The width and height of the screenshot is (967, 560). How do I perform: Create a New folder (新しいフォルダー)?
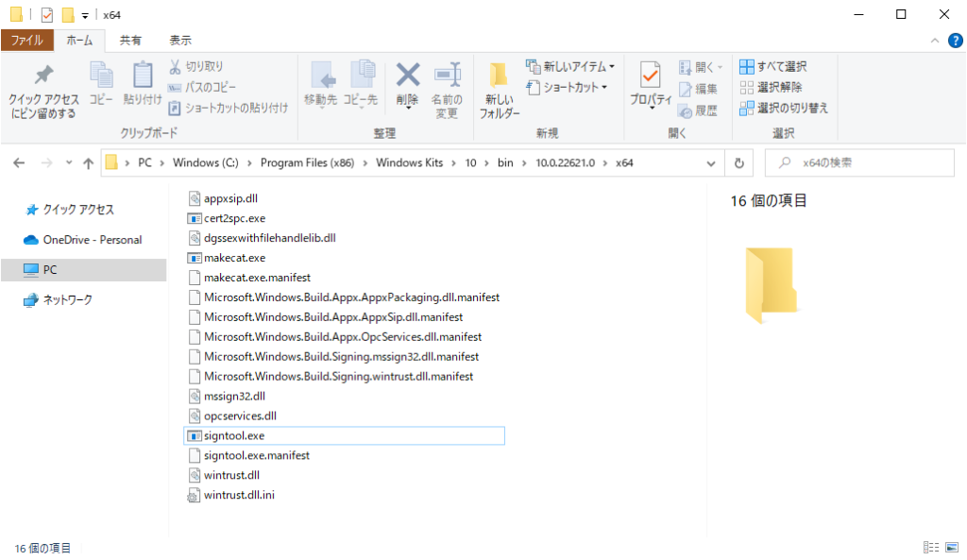click(499, 91)
